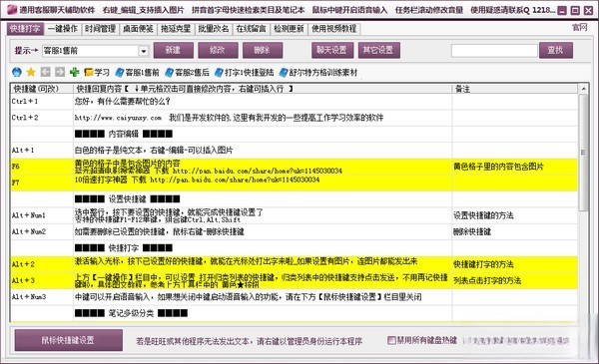Open the 客服1售前 notebook icon
This screenshot has width=599, height=364.
point(137,72)
